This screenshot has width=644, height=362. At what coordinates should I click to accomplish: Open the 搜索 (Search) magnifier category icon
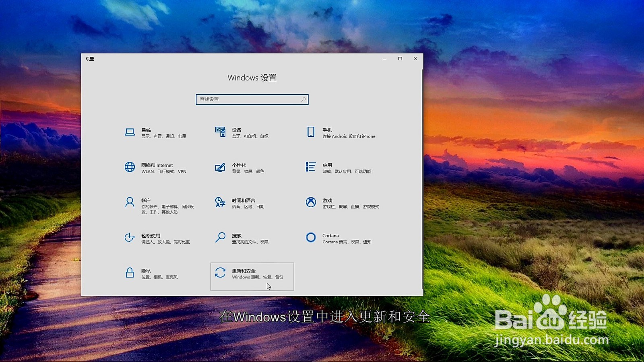[x=220, y=237]
